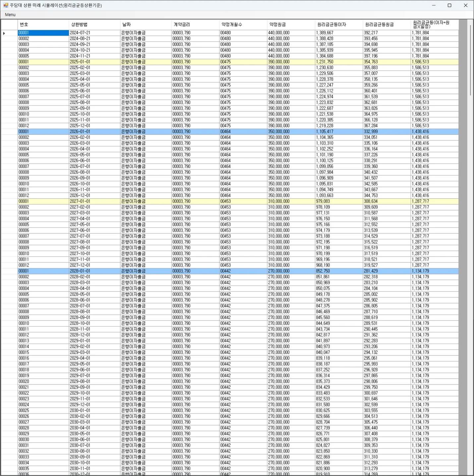The image size is (474, 476).
Task: Click the 계약금리 column header
Action: (x=196, y=25)
